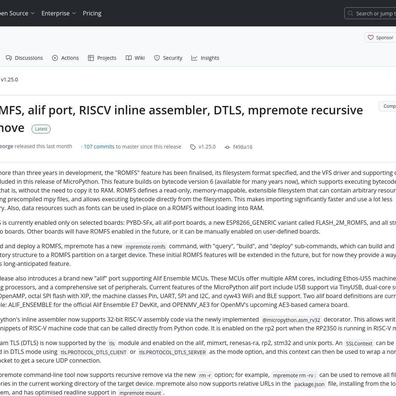The height and width of the screenshot is (396, 396).
Task: Click the Compare button near the title
Action: coord(387,106)
